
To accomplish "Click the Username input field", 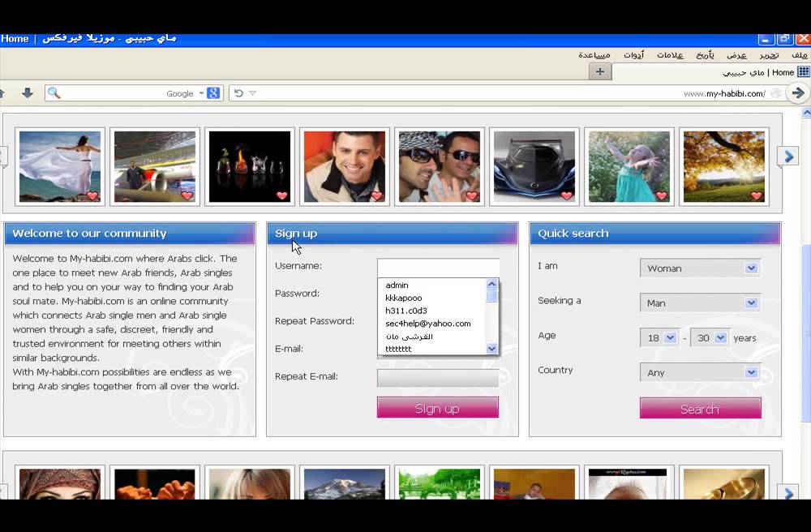I will (x=438, y=268).
